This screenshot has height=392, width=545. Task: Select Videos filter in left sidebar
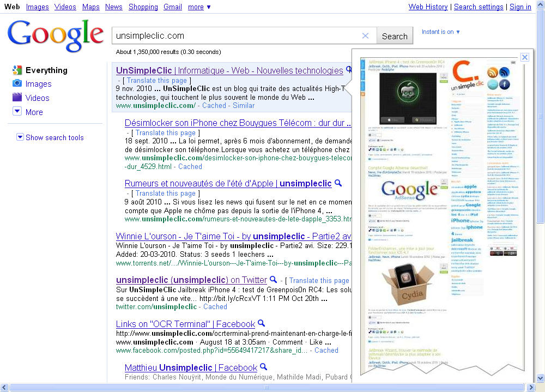pyautogui.click(x=37, y=98)
